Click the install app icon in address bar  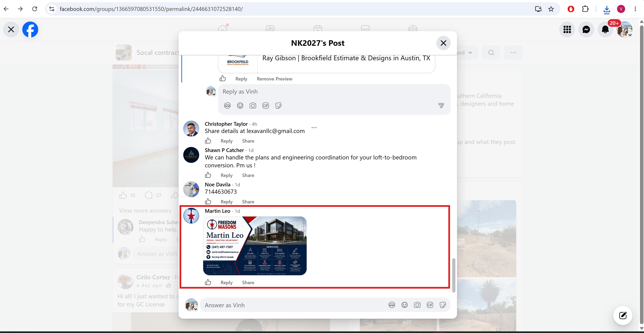(538, 9)
